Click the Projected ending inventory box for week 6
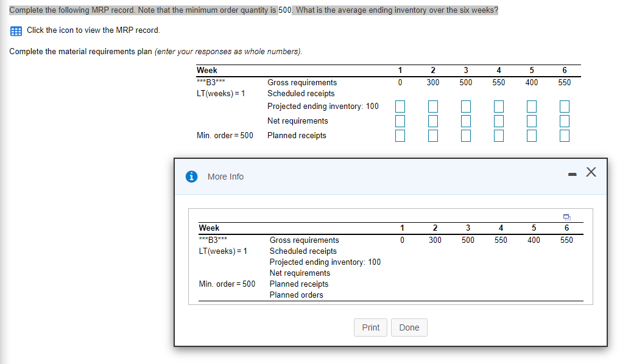Viewport: 631px width, 364px height. [x=564, y=106]
